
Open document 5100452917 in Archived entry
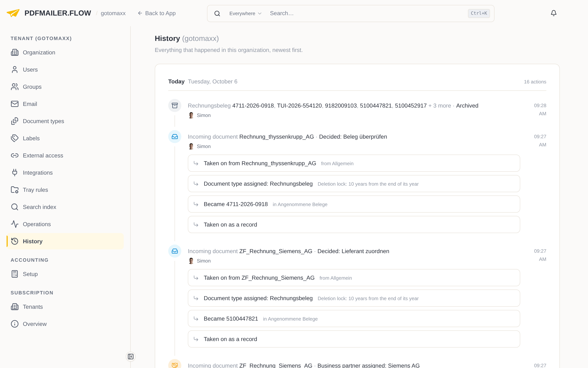[411, 106]
